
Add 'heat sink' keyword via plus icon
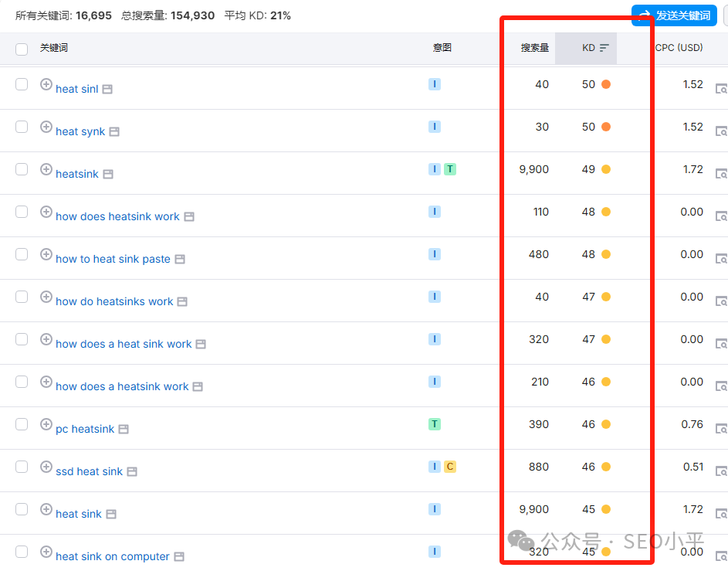pyautogui.click(x=46, y=509)
